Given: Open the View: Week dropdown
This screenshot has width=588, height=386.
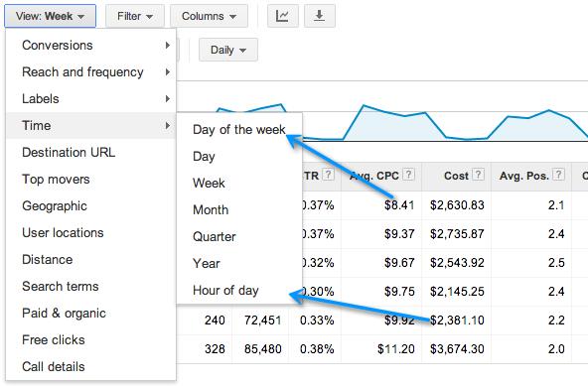Looking at the screenshot, I should pyautogui.click(x=51, y=16).
